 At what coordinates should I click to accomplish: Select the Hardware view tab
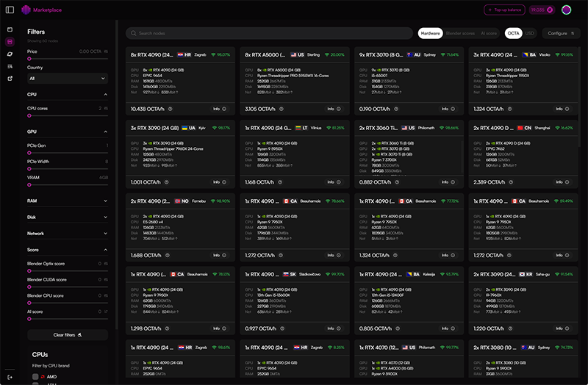point(430,33)
